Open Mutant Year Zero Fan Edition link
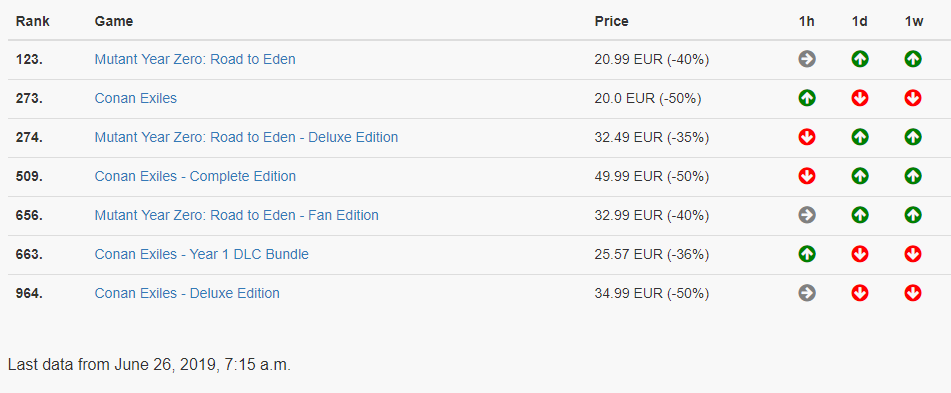The height and width of the screenshot is (393, 951). point(237,215)
